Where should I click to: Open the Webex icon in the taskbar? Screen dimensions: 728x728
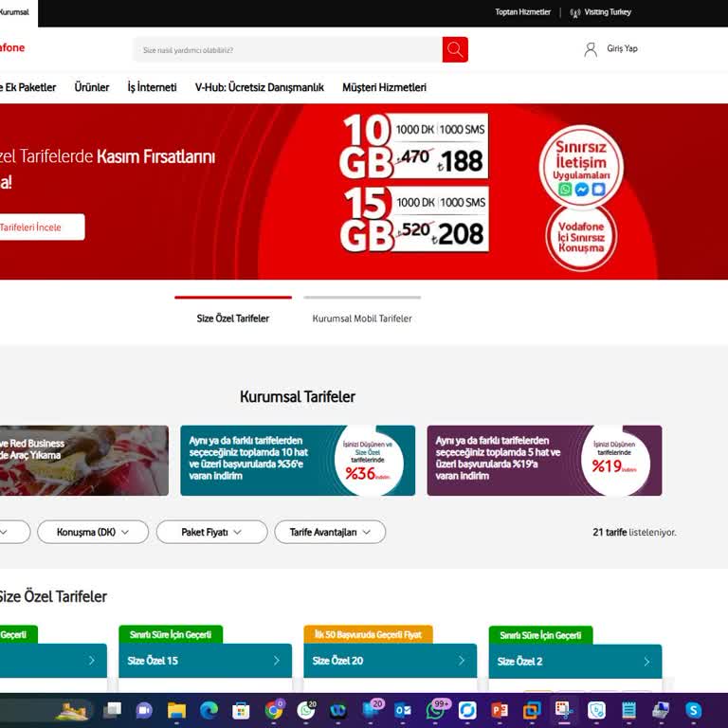coord(338,710)
